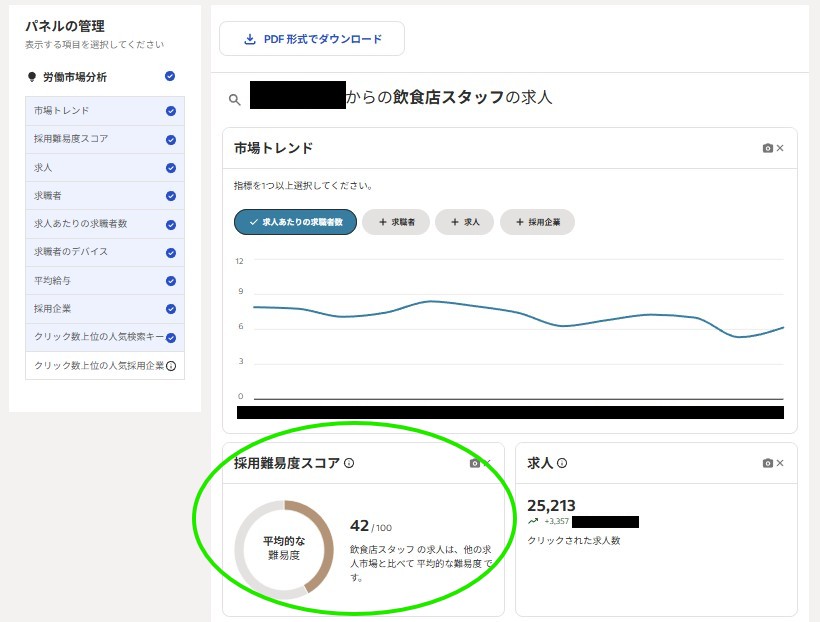
Task: Click the search magnifier icon
Action: tap(235, 99)
